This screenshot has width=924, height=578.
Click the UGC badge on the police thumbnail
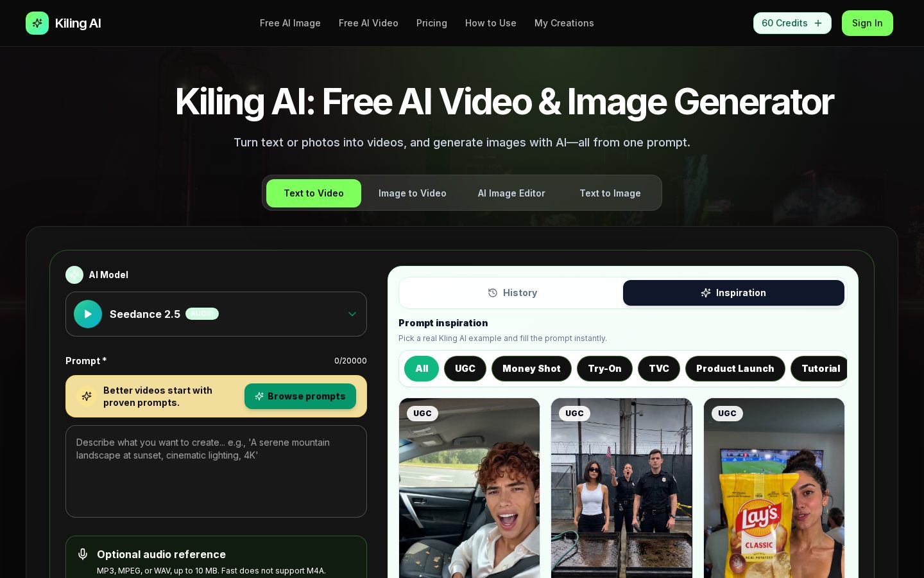574,414
